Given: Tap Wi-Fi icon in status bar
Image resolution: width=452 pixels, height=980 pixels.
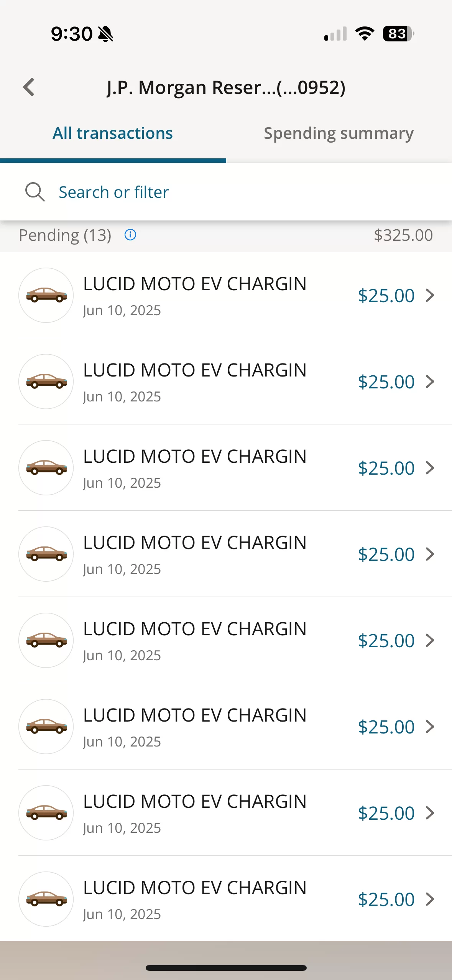Looking at the screenshot, I should coord(365,34).
